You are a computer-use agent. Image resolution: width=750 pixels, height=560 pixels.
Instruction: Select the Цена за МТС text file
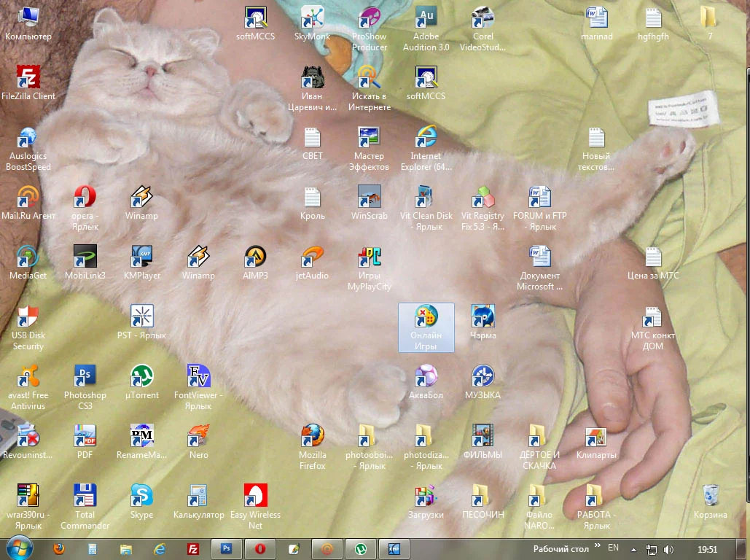[x=653, y=262]
